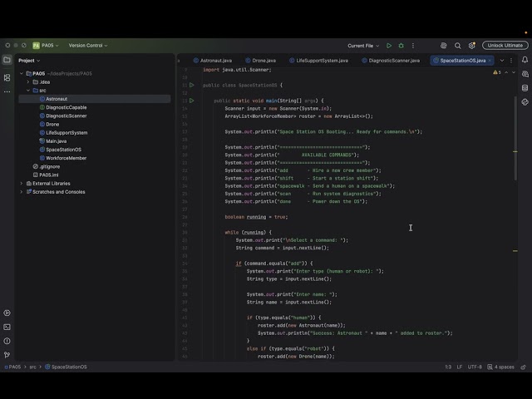
Task: Open the right sidebar swirl tool icon
Action: click(525, 101)
